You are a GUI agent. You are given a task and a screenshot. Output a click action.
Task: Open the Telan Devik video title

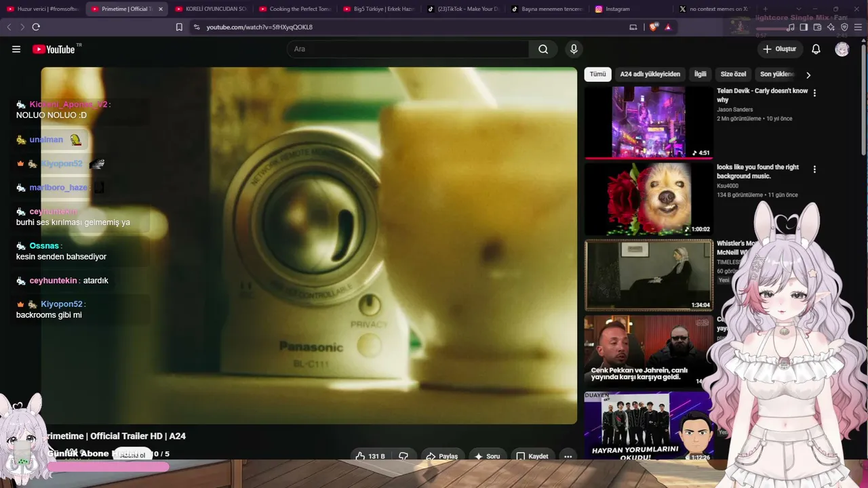762,95
